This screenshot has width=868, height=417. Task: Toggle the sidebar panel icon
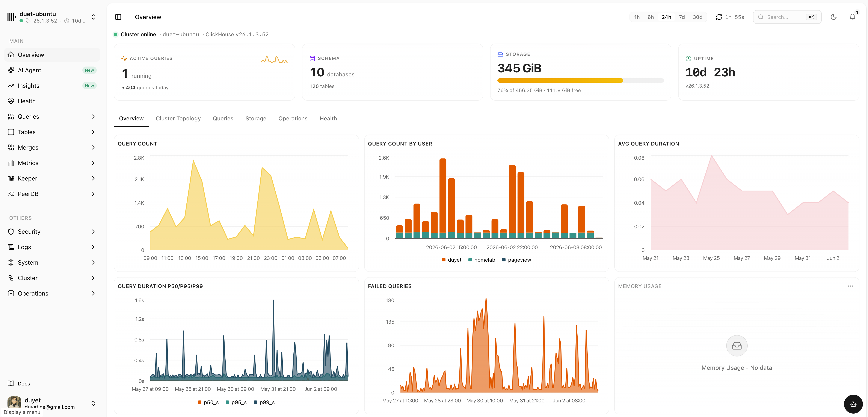[118, 17]
